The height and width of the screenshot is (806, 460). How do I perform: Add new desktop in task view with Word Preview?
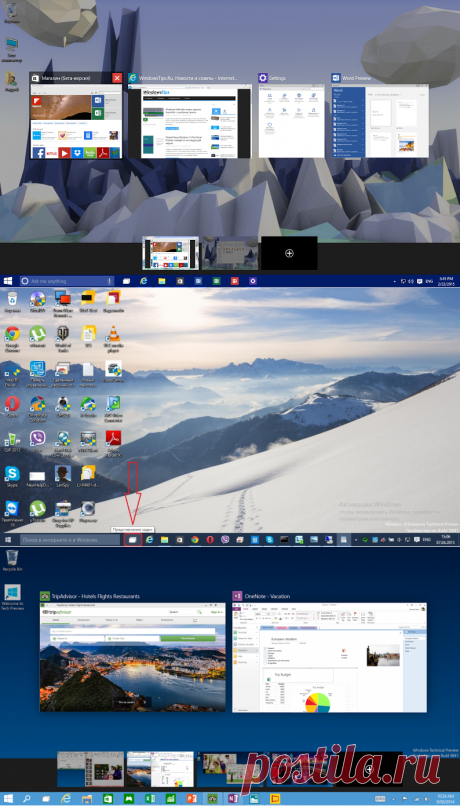point(289,253)
